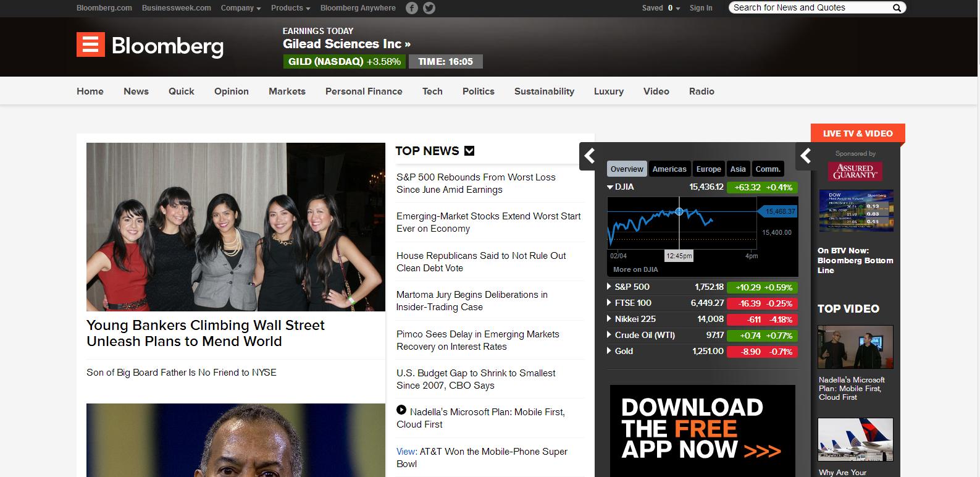Expand the Gold row
Screen dimensions: 980x477
[x=609, y=351]
